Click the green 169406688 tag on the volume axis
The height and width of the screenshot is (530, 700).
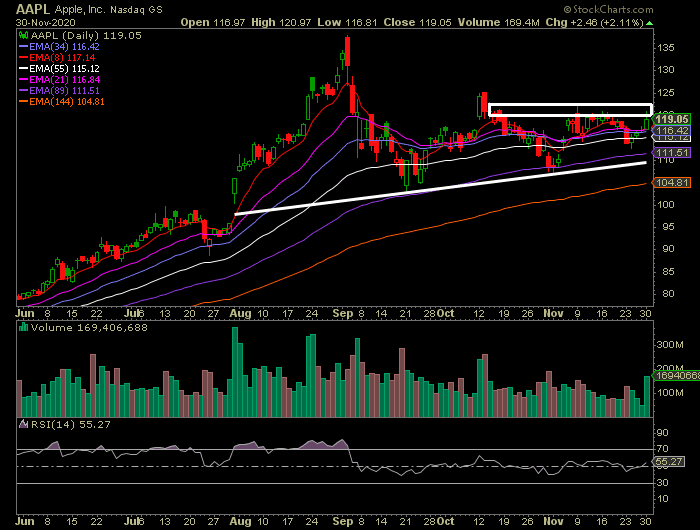(676, 376)
